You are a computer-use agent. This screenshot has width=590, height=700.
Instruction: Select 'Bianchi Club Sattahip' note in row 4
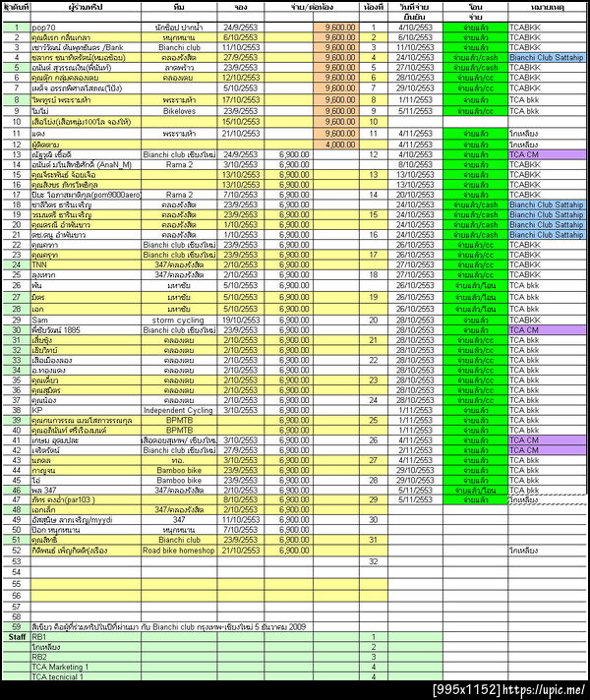pyautogui.click(x=547, y=58)
